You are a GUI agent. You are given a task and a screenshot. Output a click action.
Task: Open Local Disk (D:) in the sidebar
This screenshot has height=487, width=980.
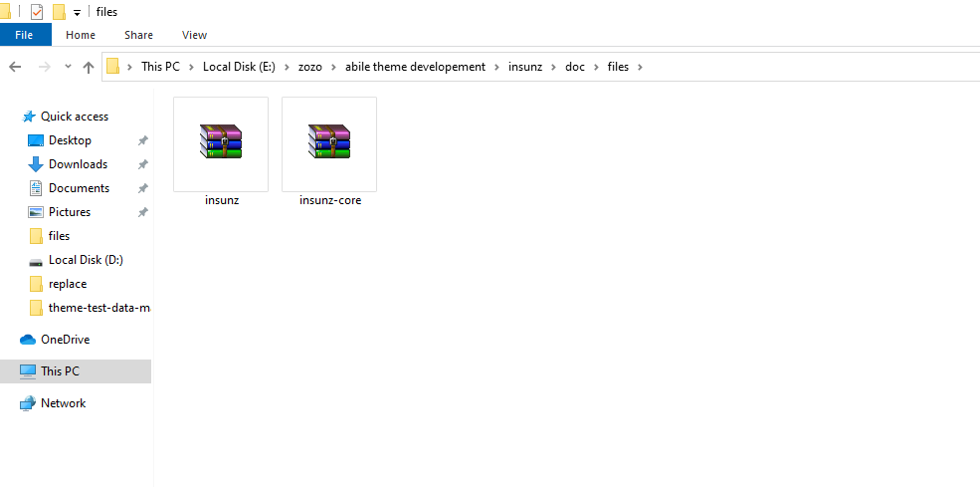point(86,260)
